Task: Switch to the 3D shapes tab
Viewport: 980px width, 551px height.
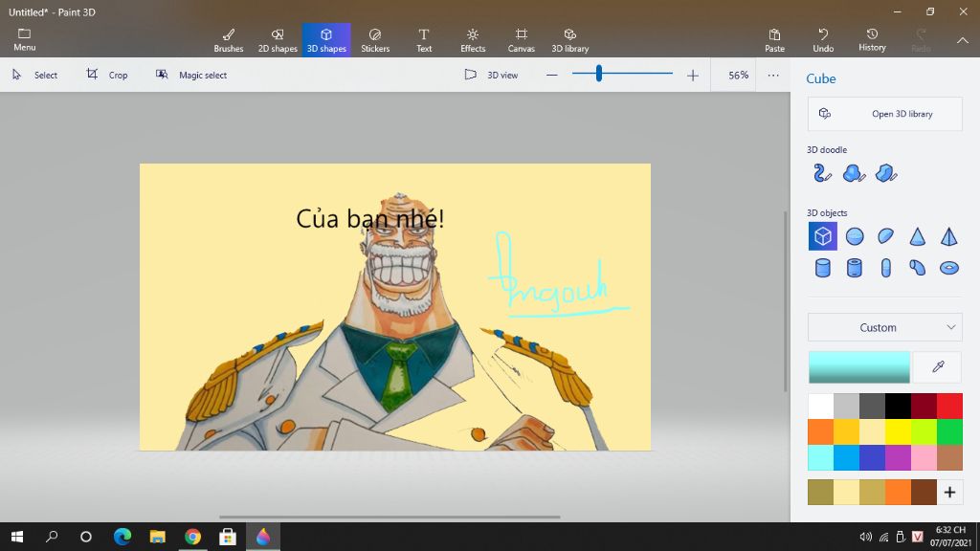Action: click(326, 40)
